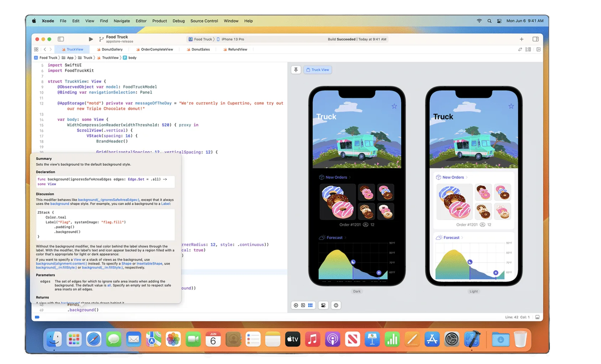601x364 pixels.
Task: Switch to the TruckView tab
Action: 72,50
